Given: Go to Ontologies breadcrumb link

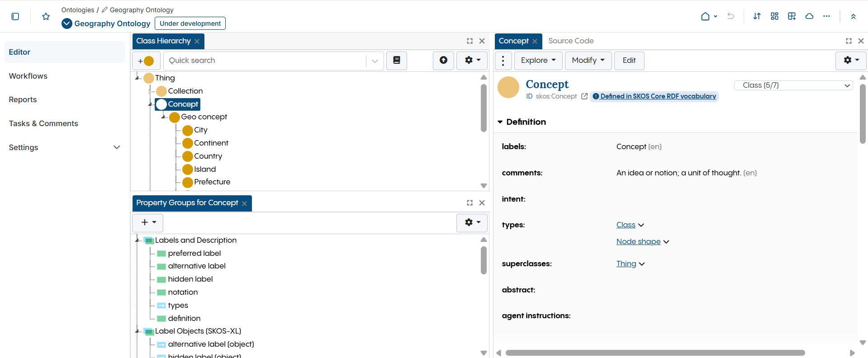Looking at the screenshot, I should [78, 10].
